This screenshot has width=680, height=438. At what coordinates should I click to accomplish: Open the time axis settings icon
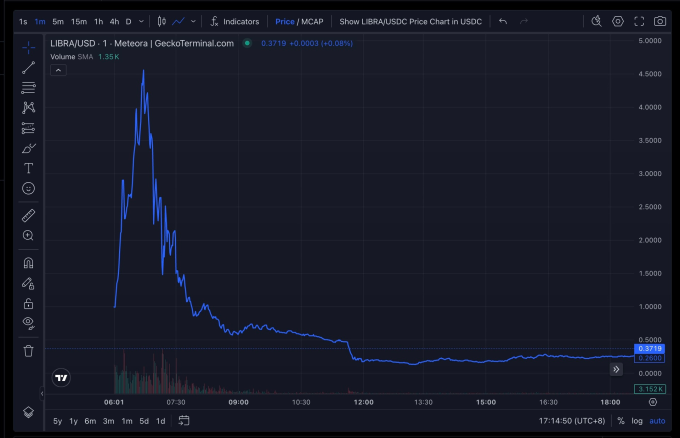tap(653, 402)
